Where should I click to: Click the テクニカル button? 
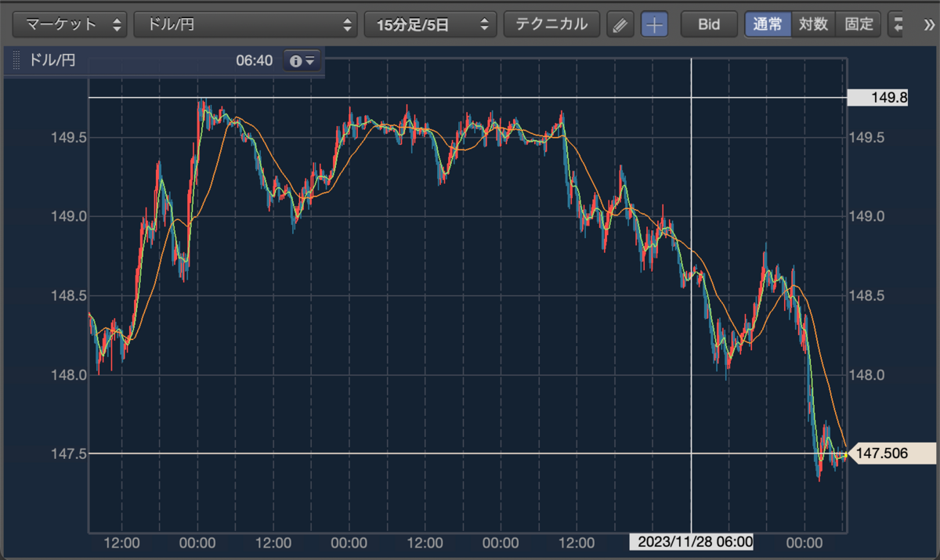[551, 24]
